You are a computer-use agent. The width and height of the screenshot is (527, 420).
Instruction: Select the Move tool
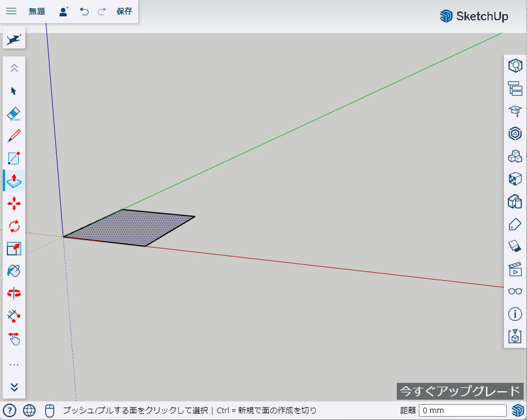pyautogui.click(x=14, y=204)
